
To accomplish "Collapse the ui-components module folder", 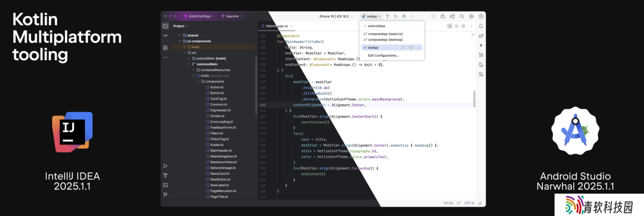I will click(x=180, y=41).
